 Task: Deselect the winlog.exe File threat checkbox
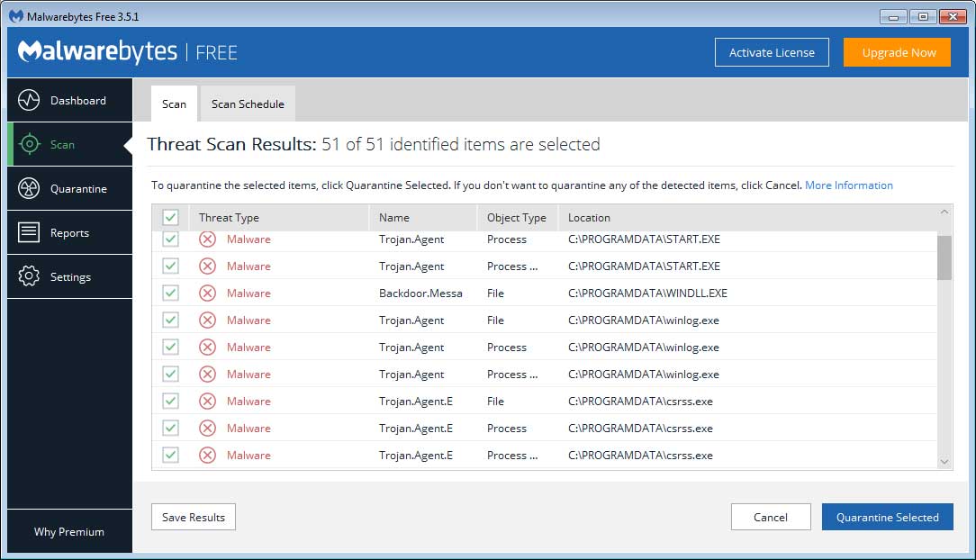(x=170, y=320)
